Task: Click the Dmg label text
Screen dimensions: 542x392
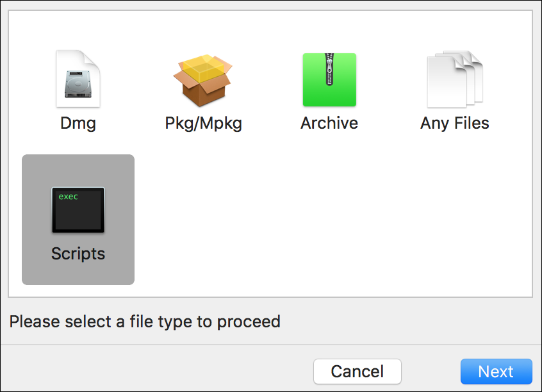Action: click(78, 123)
